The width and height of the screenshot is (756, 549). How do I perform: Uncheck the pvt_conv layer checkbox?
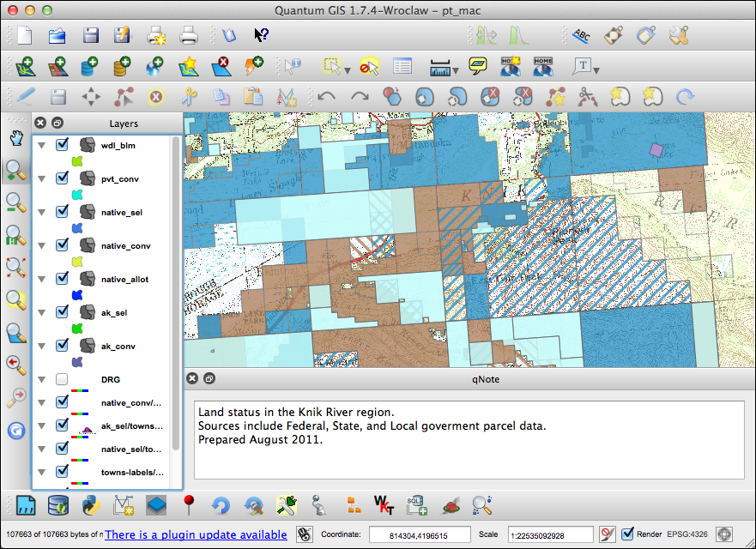click(62, 178)
